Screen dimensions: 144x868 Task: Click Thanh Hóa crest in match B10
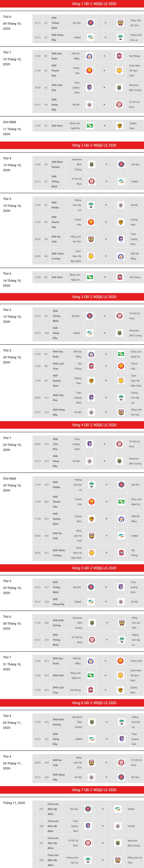click(91, 502)
